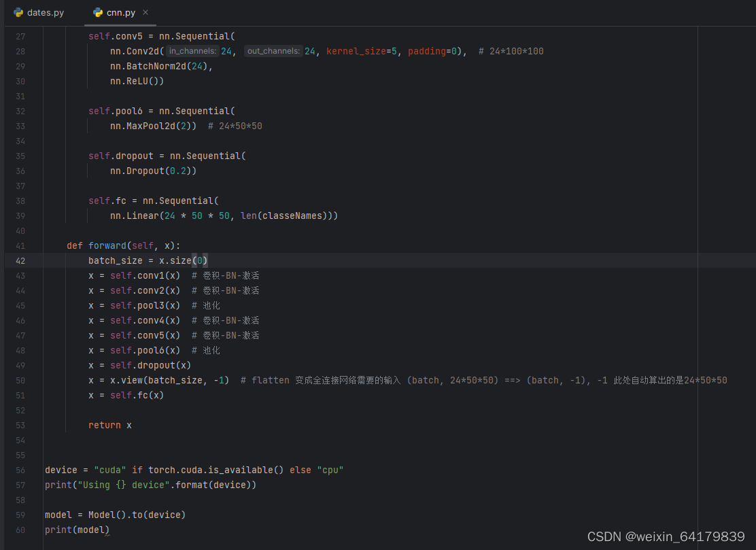Place cursor on 'self.conv5 = nn.Sequential('
This screenshot has width=756, height=550.
[162, 37]
